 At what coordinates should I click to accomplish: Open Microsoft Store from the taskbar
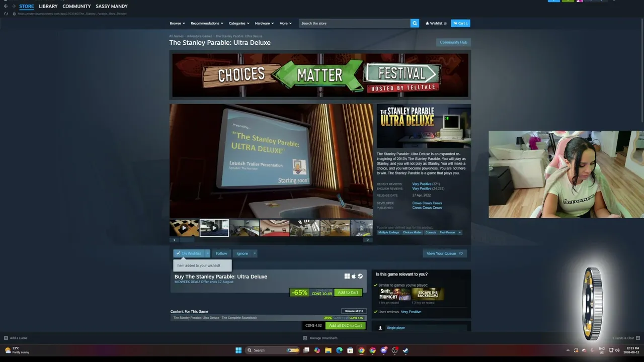[350, 350]
